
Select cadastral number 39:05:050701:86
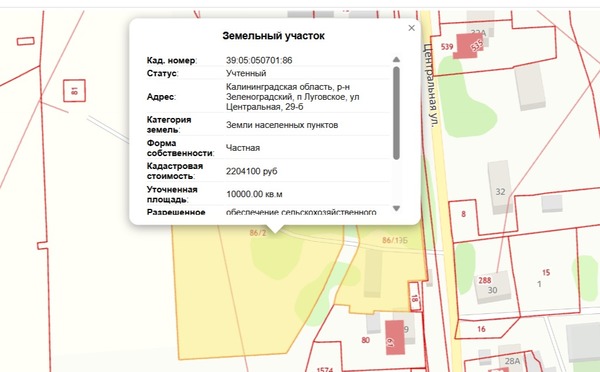tap(259, 60)
